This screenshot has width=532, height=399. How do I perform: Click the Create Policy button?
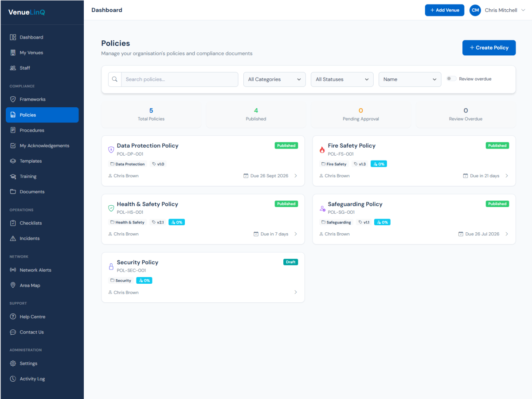[x=489, y=47]
